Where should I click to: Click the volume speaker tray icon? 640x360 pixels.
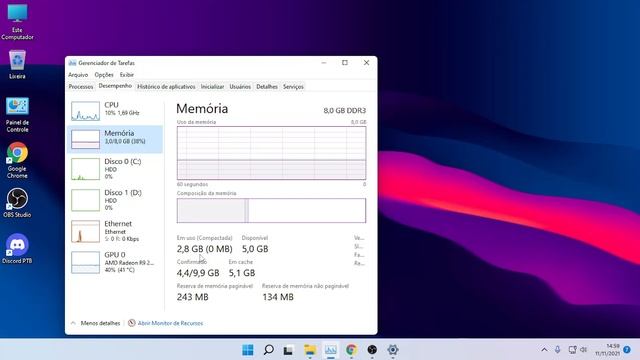[584, 350]
